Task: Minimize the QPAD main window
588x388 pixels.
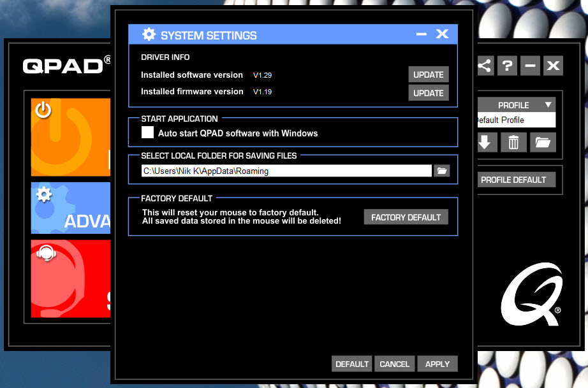Action: pyautogui.click(x=530, y=66)
